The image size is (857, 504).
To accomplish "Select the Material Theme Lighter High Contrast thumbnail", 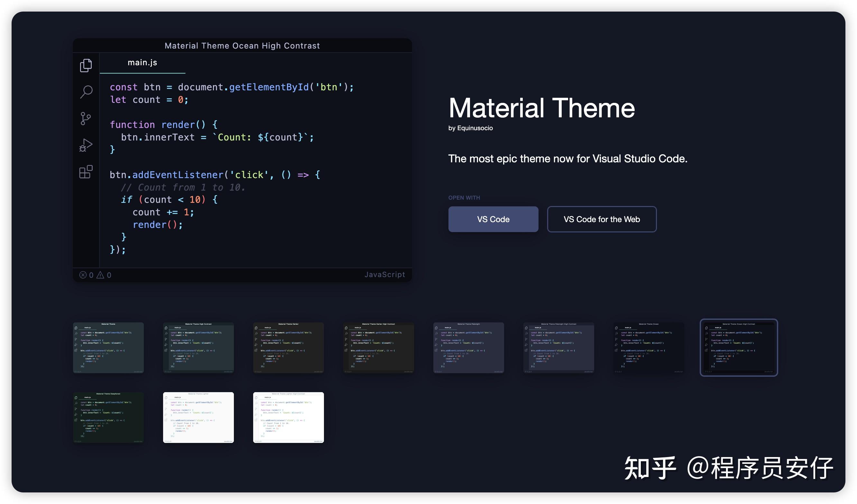I will [288, 417].
